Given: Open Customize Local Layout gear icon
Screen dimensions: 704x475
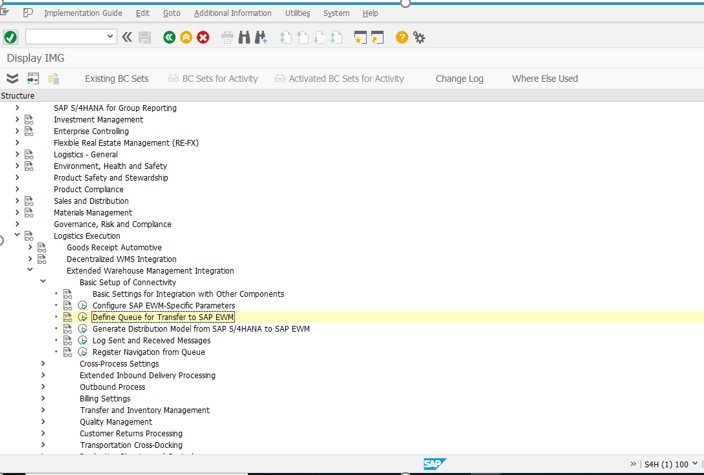Looking at the screenshot, I should (419, 37).
